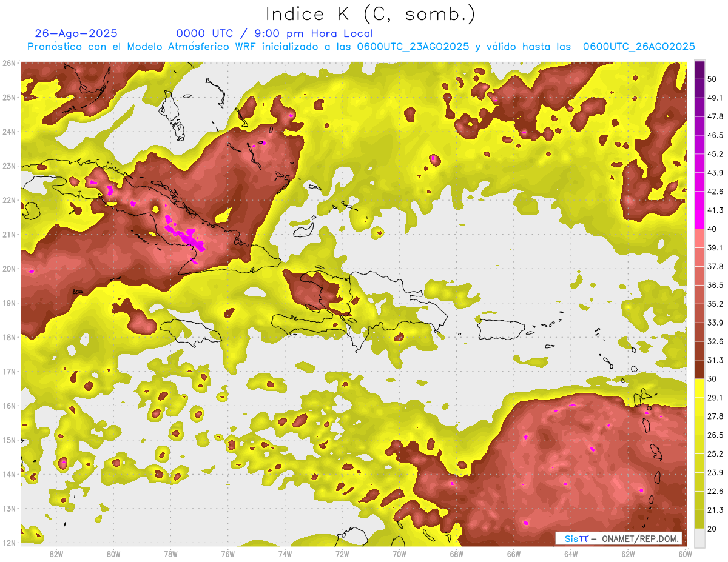Click the colorbar value 23.9

point(715,473)
